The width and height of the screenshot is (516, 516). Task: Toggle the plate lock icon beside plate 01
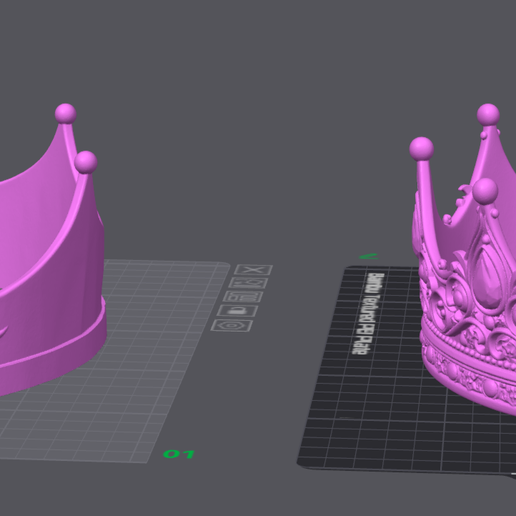[x=237, y=311]
